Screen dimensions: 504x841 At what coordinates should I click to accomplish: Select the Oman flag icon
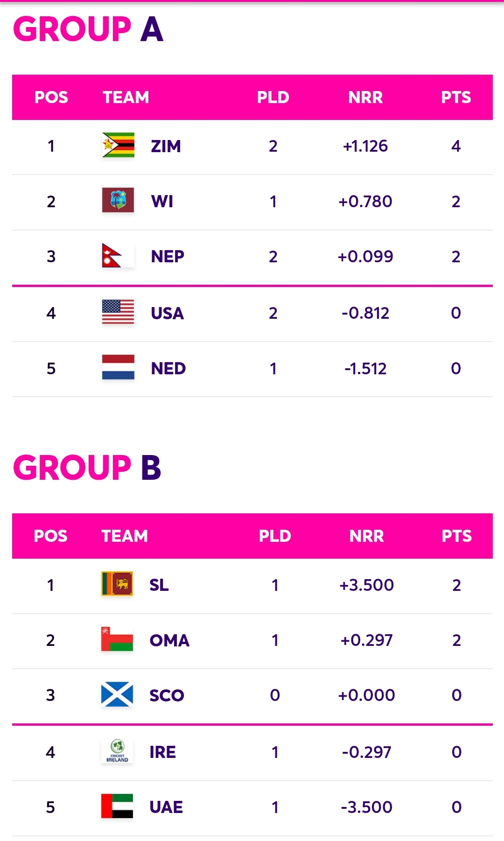pos(117,639)
